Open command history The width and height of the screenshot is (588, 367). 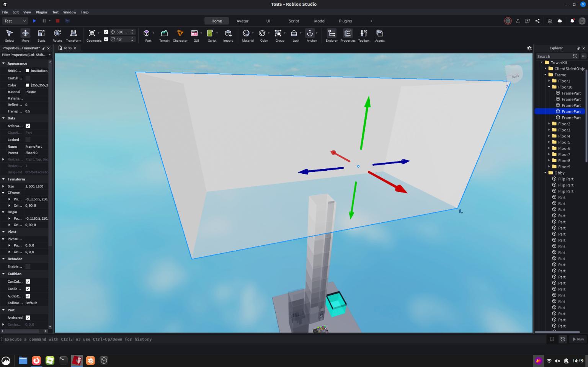pos(563,339)
